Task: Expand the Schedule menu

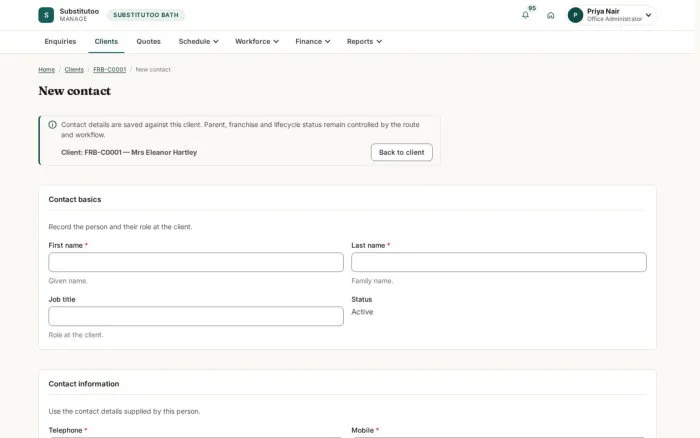Action: click(198, 42)
